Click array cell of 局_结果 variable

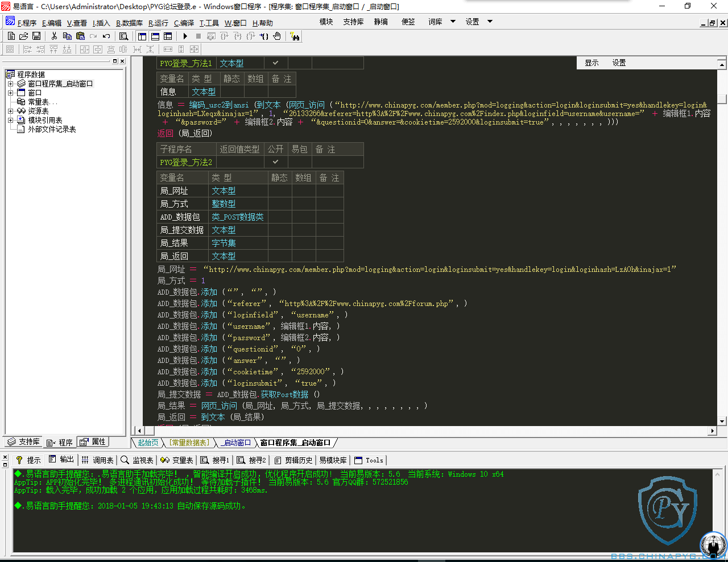pos(304,243)
